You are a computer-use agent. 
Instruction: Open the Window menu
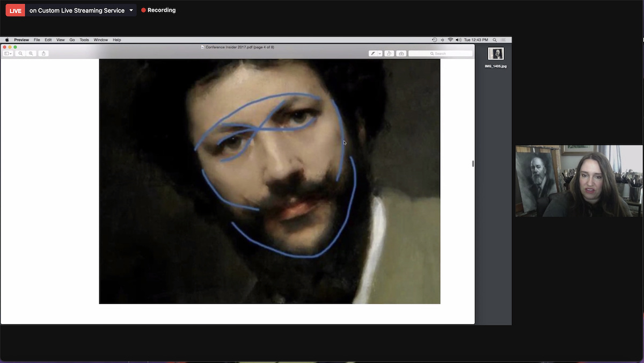[101, 40]
